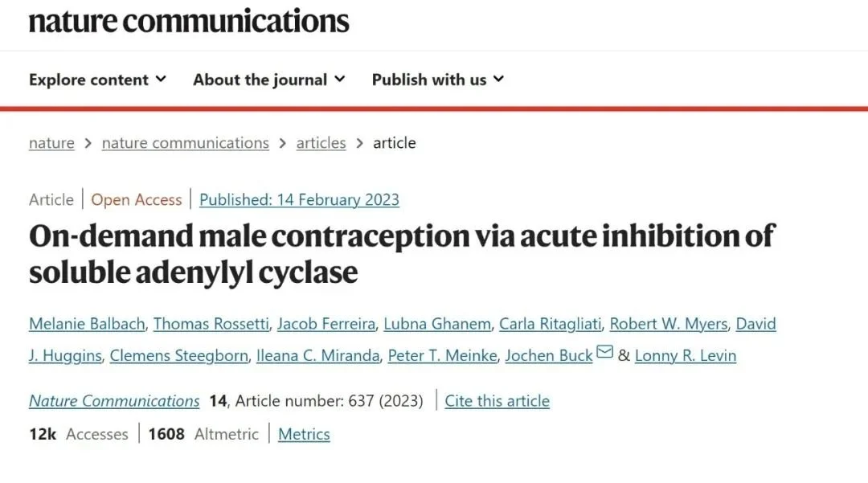Screen dimensions: 868x483
Task: Click the Nature Communications journal citation link
Action: coord(114,401)
